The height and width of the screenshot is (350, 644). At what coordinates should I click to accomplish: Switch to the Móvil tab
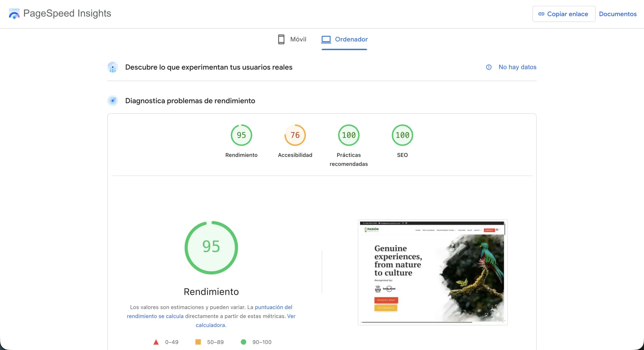tap(298, 39)
